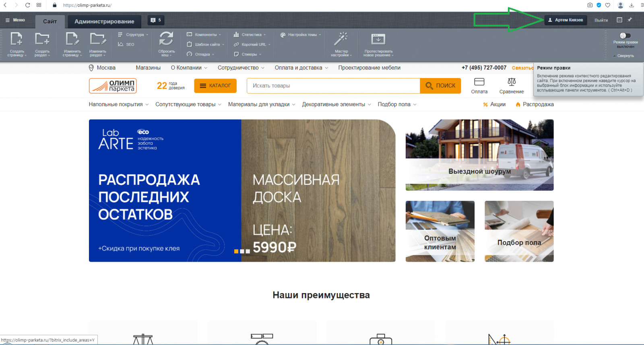Image resolution: width=644 pixels, height=345 pixels.
Task: Open the Оплата и доставка menu
Action: click(x=301, y=68)
